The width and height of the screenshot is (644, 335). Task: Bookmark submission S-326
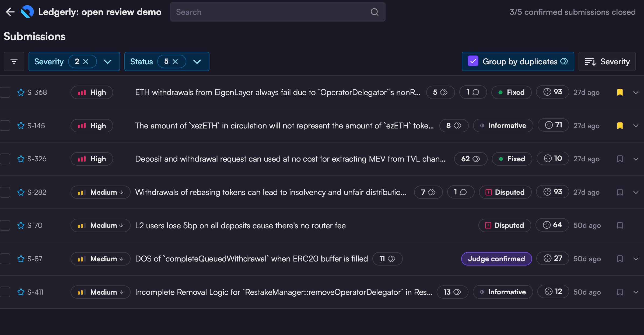pyautogui.click(x=620, y=159)
